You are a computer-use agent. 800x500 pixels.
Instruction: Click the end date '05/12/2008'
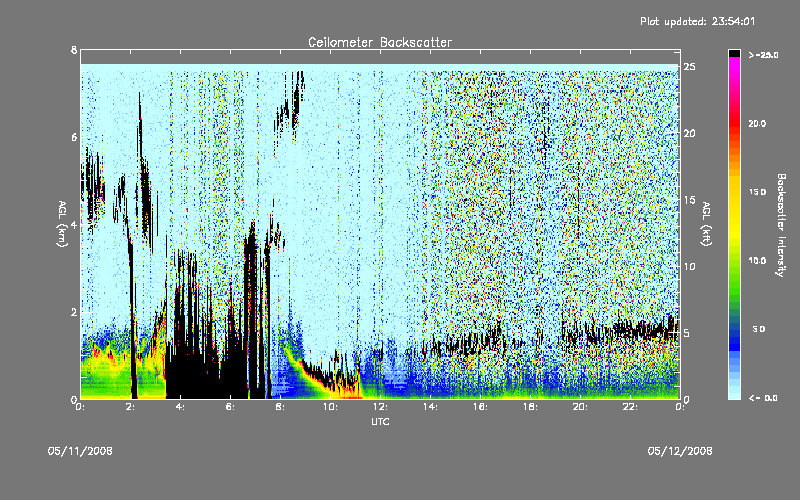pos(680,451)
